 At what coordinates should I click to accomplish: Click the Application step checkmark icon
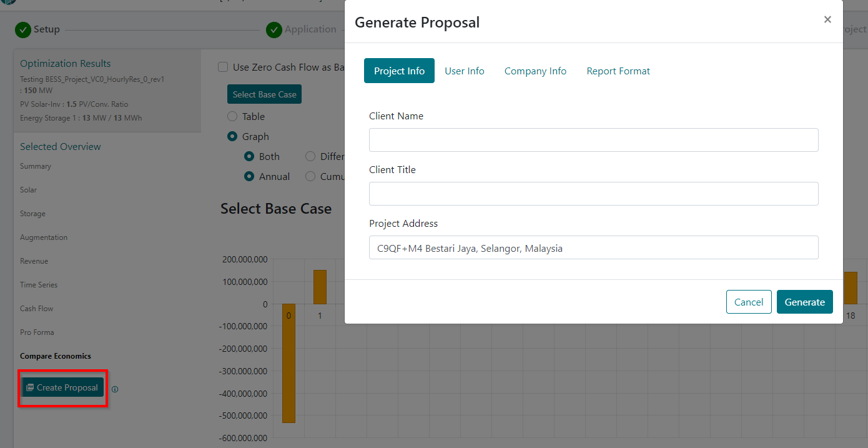coord(274,29)
